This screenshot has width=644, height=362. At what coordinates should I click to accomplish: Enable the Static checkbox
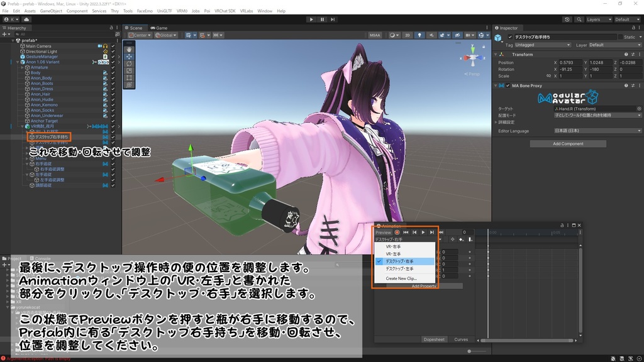click(620, 37)
